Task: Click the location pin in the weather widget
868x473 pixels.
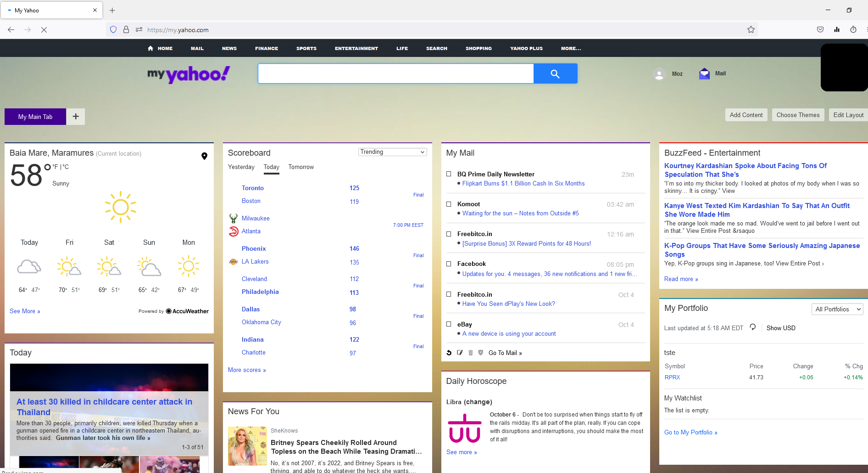Action: click(205, 156)
